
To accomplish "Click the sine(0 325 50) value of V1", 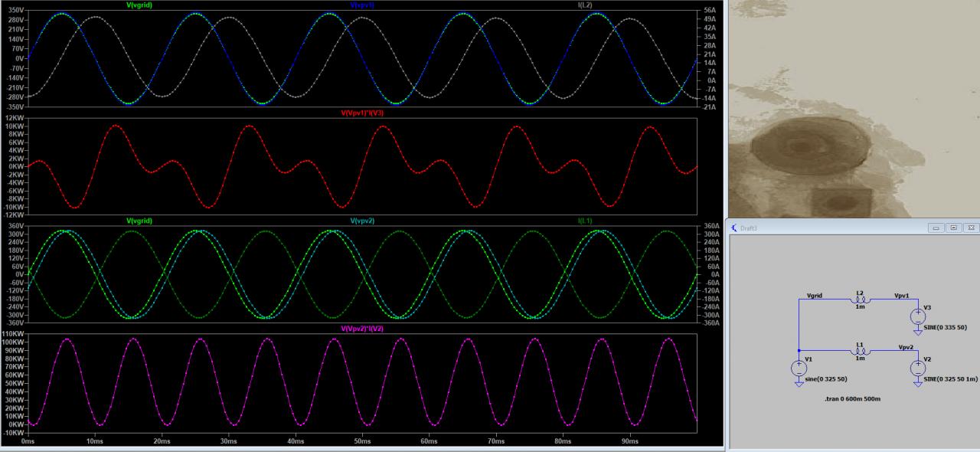I will [x=827, y=379].
